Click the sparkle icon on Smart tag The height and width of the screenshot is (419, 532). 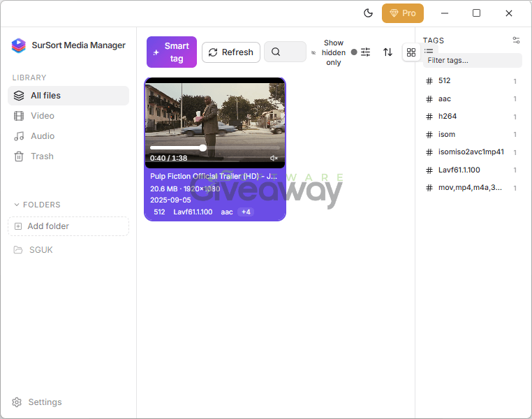pyautogui.click(x=156, y=52)
